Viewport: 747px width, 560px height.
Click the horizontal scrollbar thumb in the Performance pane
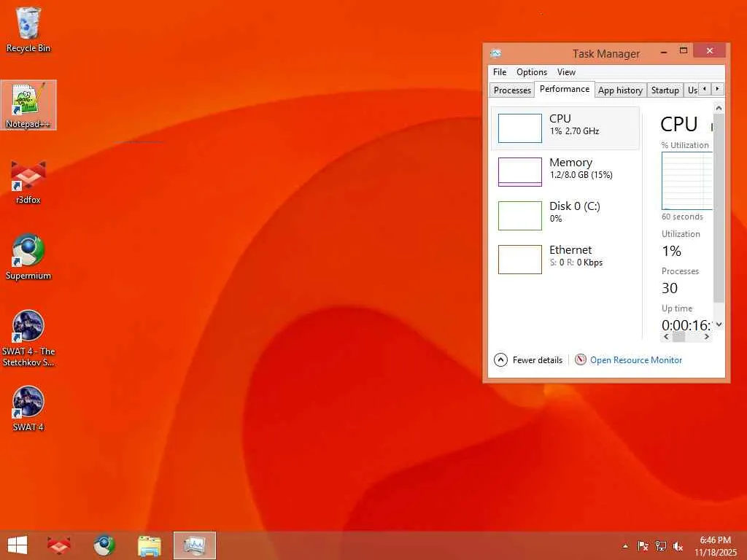(679, 337)
